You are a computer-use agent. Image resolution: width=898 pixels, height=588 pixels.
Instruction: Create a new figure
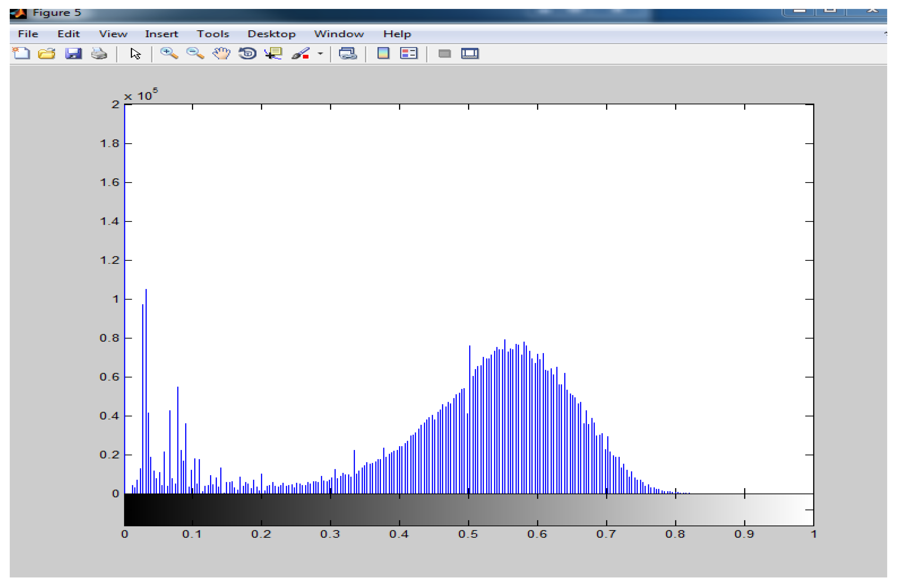point(21,54)
